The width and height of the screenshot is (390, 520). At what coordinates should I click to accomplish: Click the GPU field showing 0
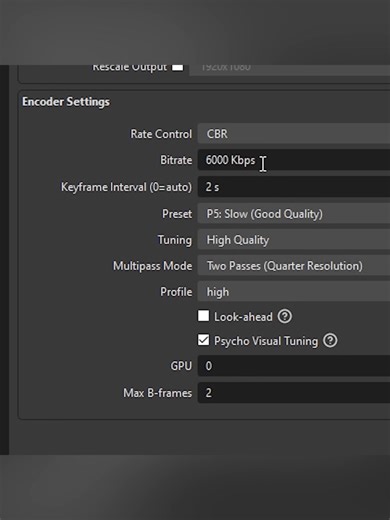(x=294, y=366)
